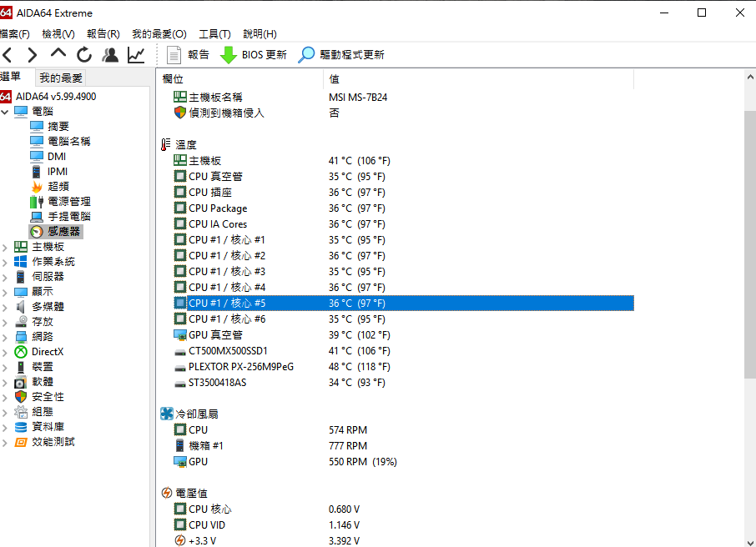This screenshot has height=547, width=756.
Task: Select DMI in the tree
Action: (57, 157)
